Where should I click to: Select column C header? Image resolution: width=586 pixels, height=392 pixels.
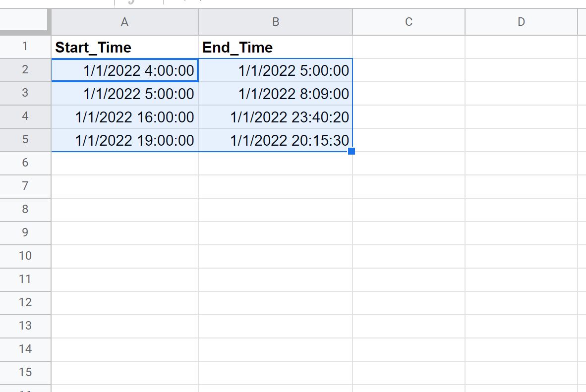tap(409, 22)
